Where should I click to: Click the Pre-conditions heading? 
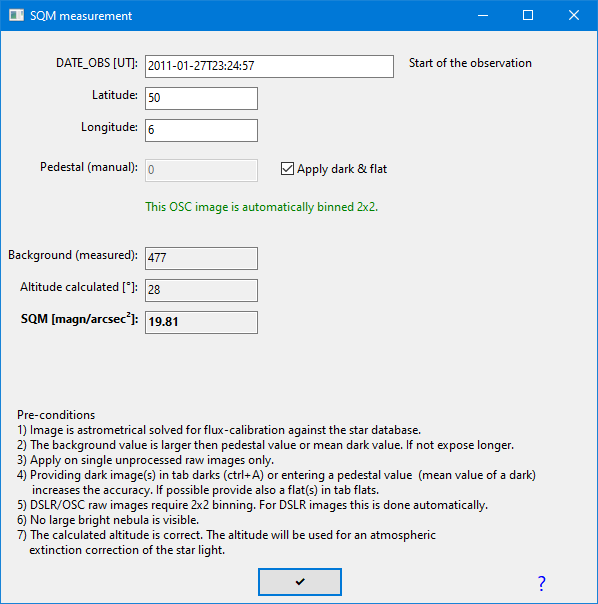point(56,415)
